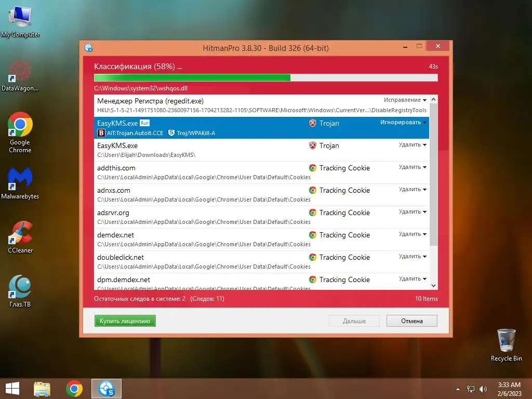
Task: Click the scroll down arrow of results list
Action: (434, 286)
